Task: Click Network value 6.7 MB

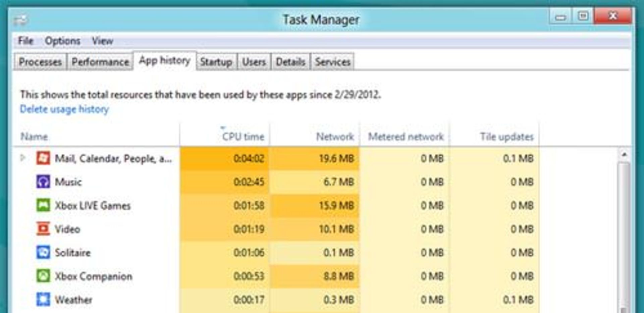Action: (339, 182)
